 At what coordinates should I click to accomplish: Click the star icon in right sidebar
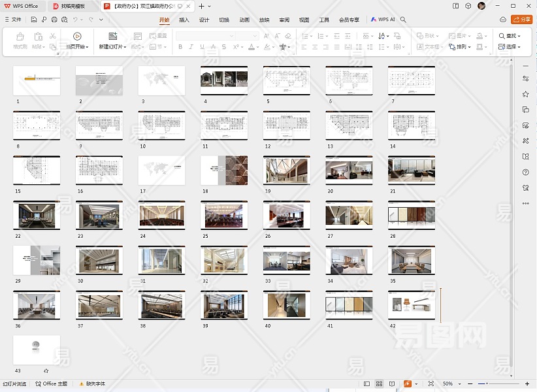(x=525, y=94)
